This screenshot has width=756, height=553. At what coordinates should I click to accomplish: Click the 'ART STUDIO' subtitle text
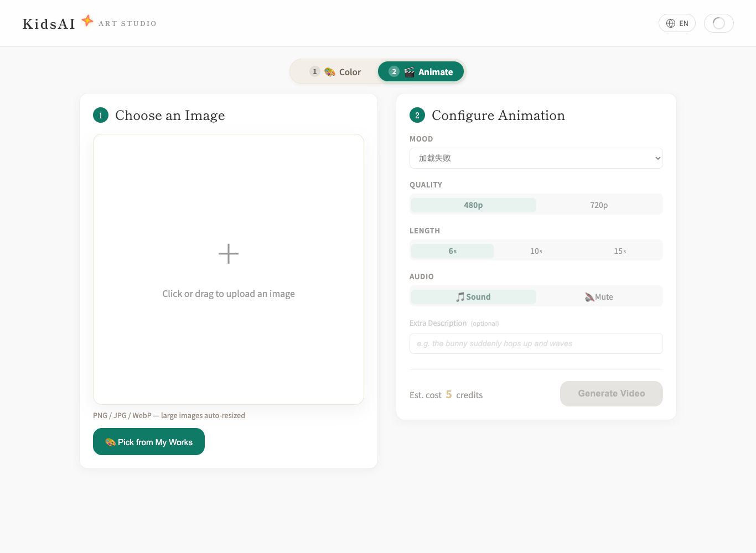point(128,24)
